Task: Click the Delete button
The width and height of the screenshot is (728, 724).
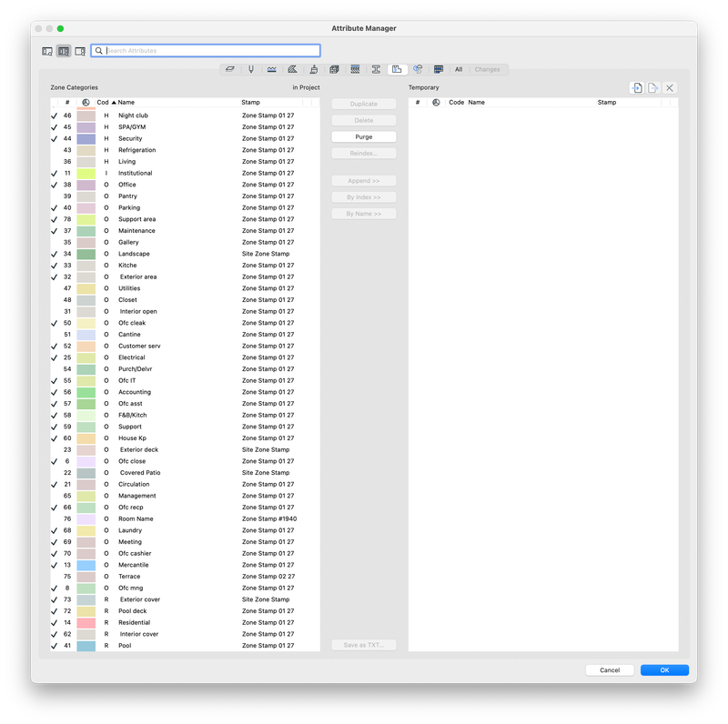Action: point(364,121)
